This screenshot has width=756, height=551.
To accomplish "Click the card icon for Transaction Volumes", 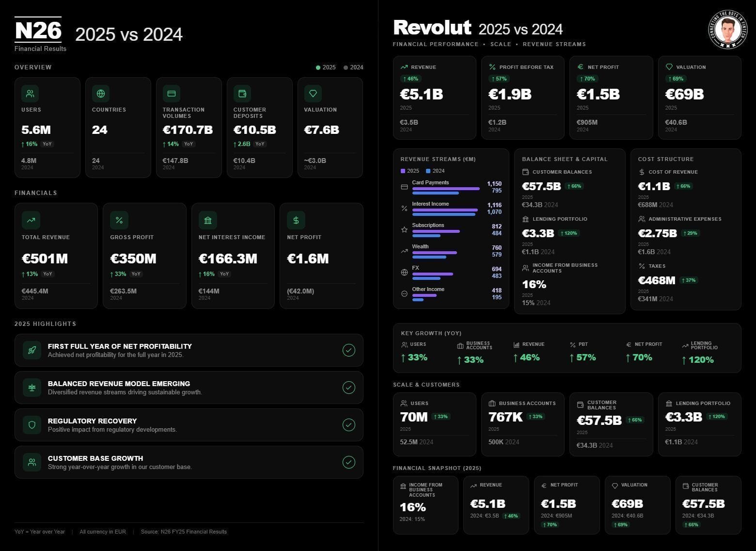I will pyautogui.click(x=172, y=94).
